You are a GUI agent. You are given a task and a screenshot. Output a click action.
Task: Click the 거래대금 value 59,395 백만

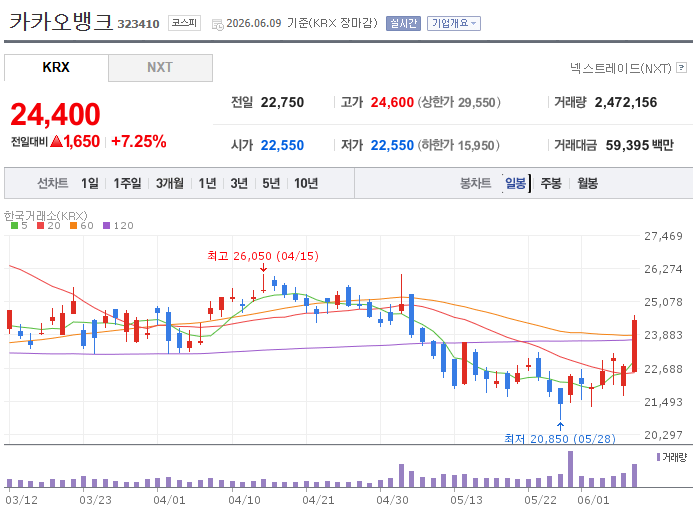pos(640,145)
